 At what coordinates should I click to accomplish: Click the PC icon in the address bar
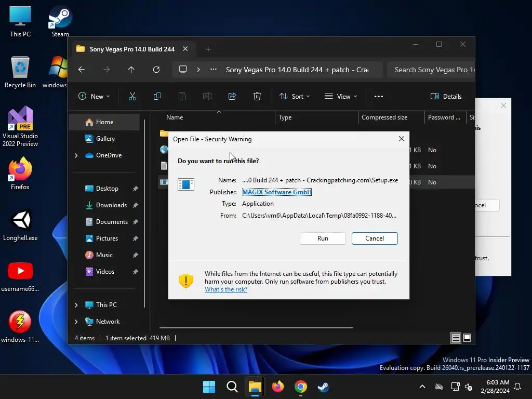(x=183, y=70)
